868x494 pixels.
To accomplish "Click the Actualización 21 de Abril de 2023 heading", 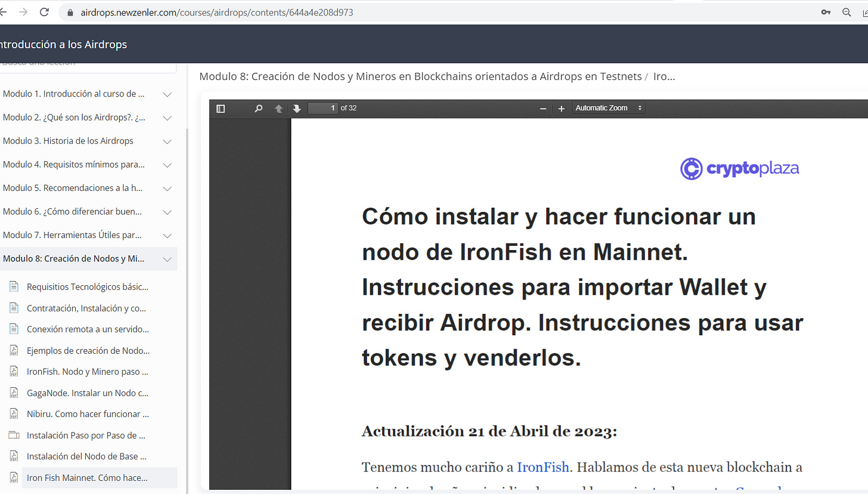I will click(489, 431).
